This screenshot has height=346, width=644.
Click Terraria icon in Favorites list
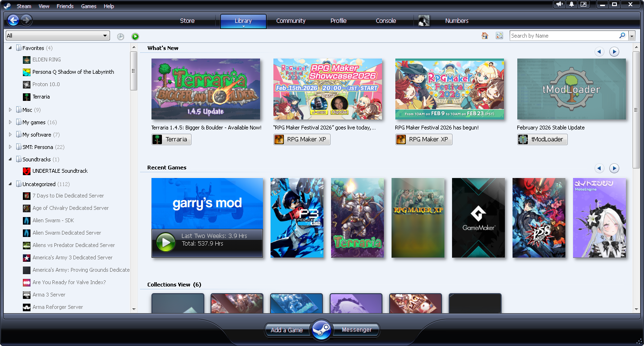27,97
